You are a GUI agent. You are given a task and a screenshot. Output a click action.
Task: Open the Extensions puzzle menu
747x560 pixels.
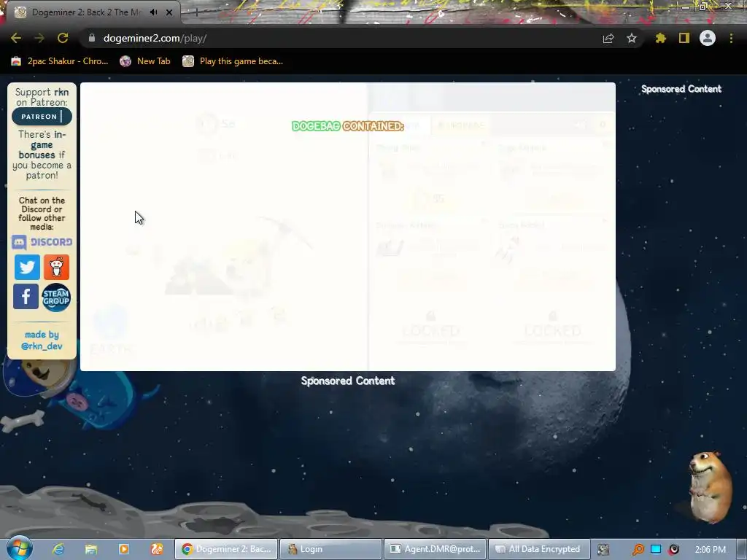[x=660, y=38]
